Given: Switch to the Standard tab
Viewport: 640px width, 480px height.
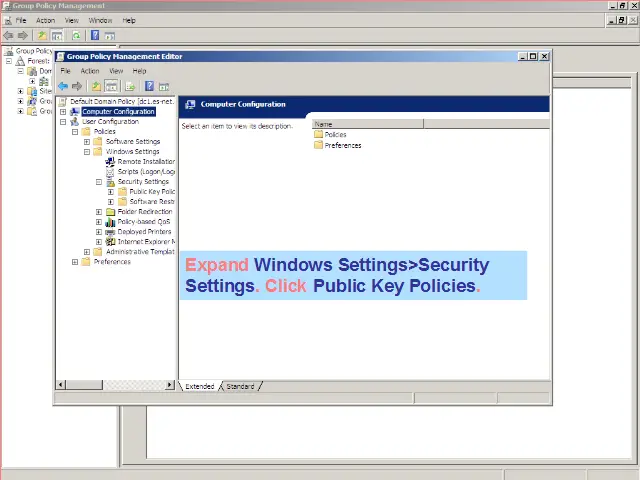Looking at the screenshot, I should [240, 386].
